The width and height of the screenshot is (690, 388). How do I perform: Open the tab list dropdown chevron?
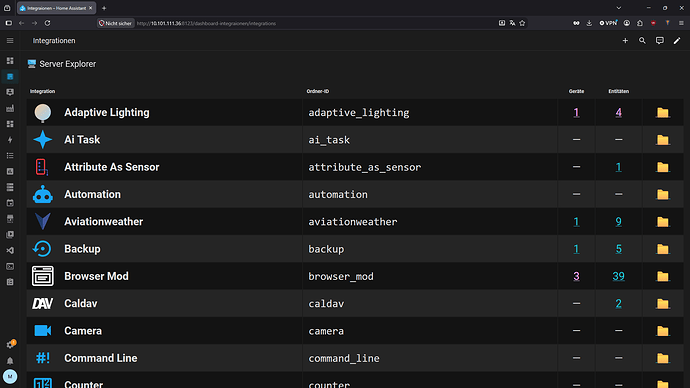click(618, 8)
